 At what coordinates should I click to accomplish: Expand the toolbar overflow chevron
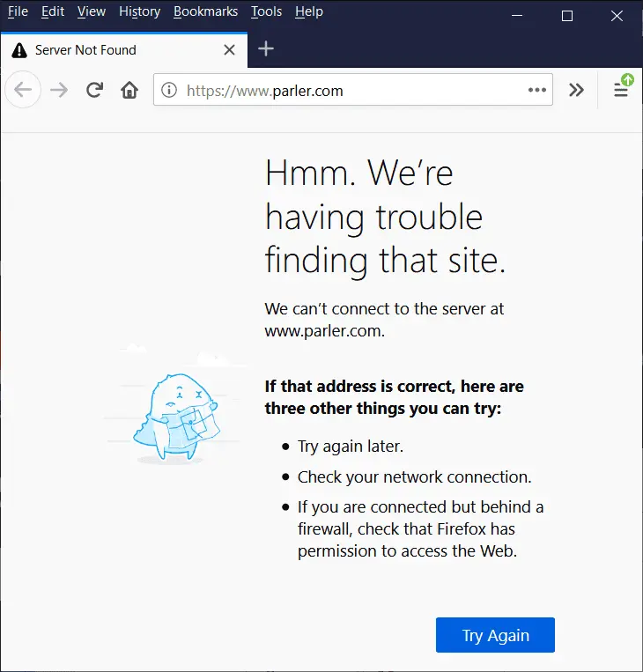pyautogui.click(x=576, y=90)
